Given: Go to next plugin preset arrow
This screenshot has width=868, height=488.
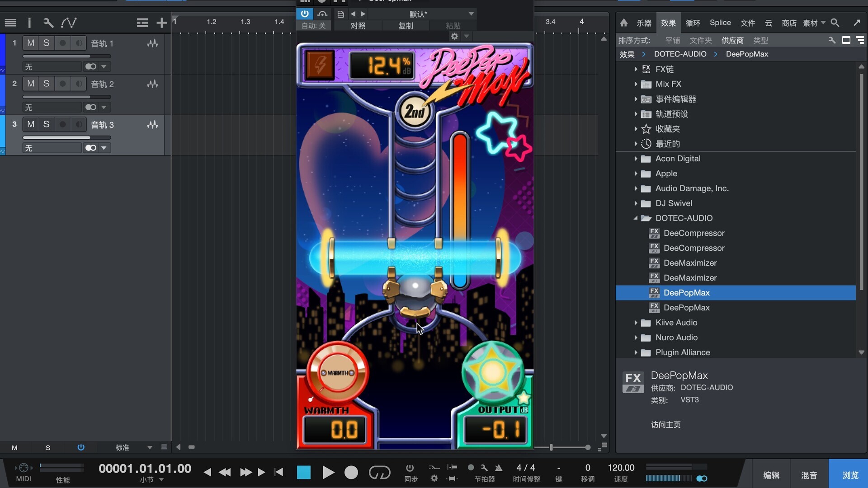Looking at the screenshot, I should point(363,14).
